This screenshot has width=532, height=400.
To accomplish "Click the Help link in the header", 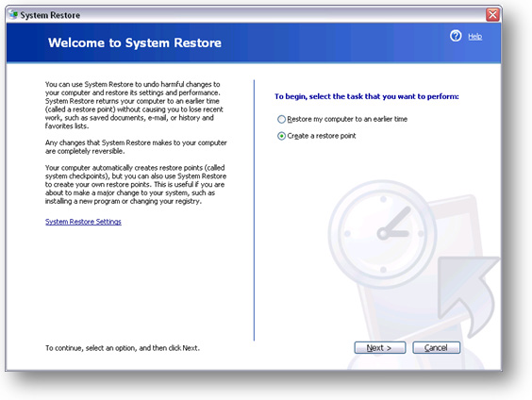I will pos(475,37).
